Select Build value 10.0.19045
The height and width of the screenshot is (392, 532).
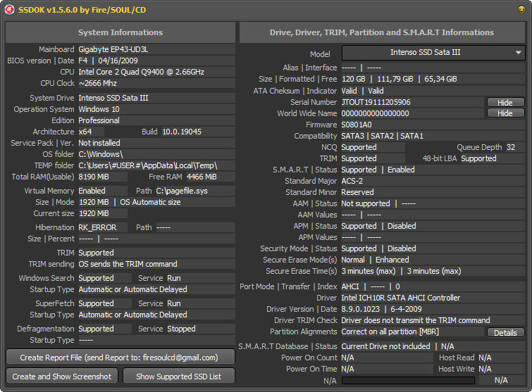pyautogui.click(x=182, y=132)
